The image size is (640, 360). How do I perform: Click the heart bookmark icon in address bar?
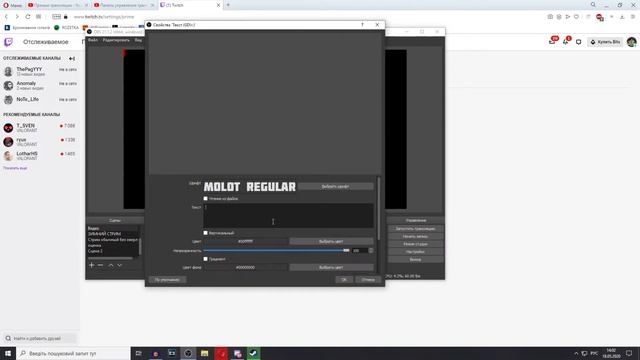(x=576, y=17)
